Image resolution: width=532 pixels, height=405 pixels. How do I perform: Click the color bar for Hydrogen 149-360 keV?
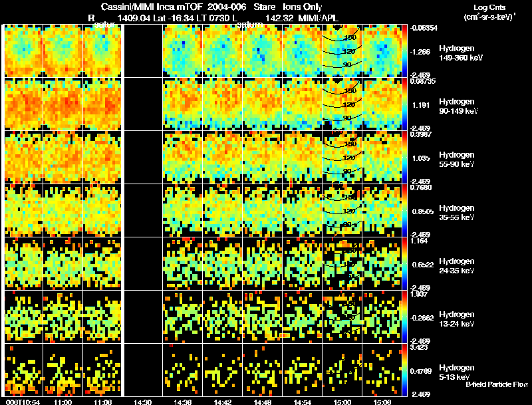(404, 51)
